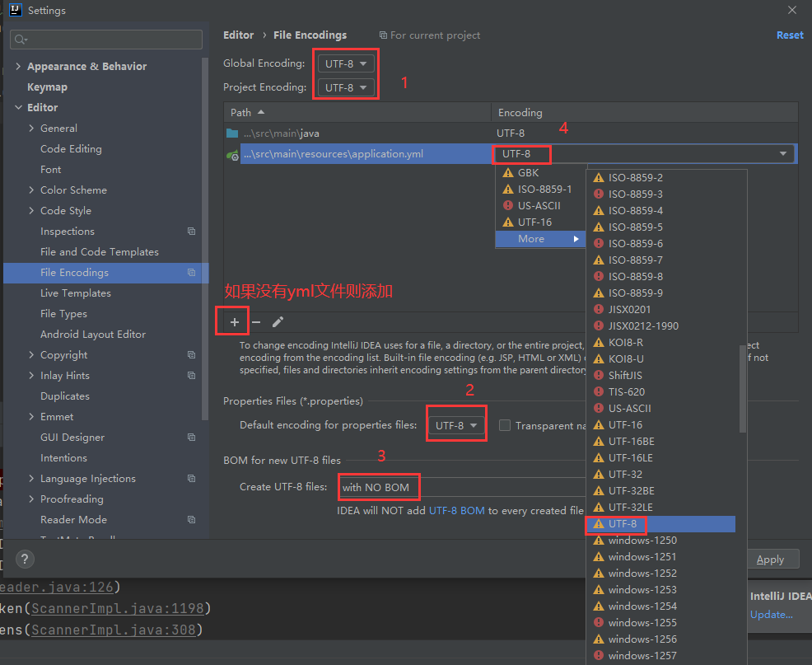This screenshot has height=665, width=812.
Task: Click the pencil icon to edit mapping
Action: pyautogui.click(x=278, y=321)
